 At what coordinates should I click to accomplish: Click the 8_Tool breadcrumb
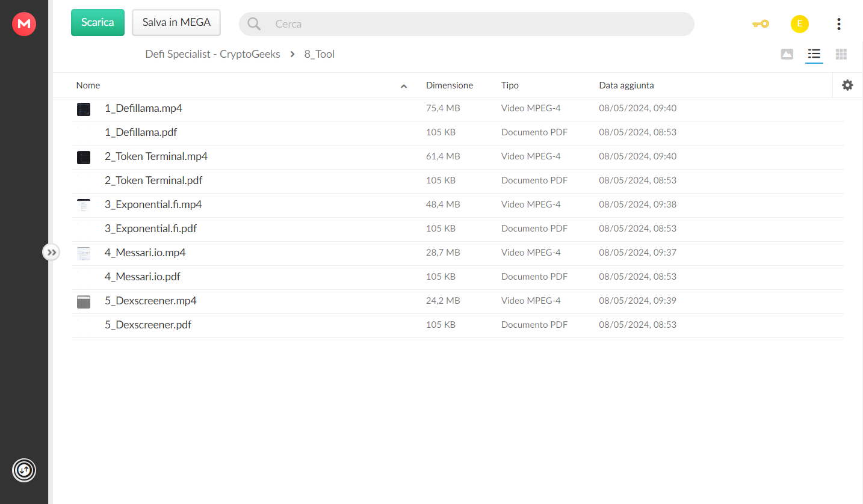click(x=319, y=54)
